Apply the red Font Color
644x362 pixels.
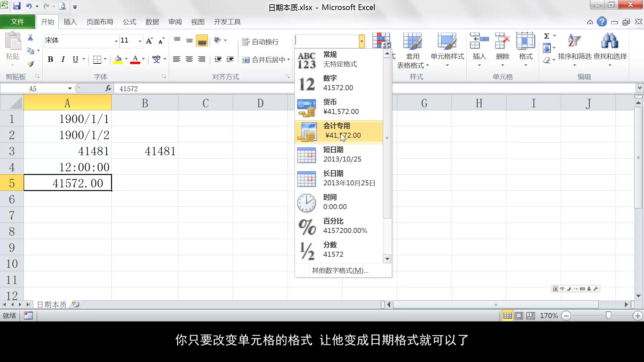135,59
